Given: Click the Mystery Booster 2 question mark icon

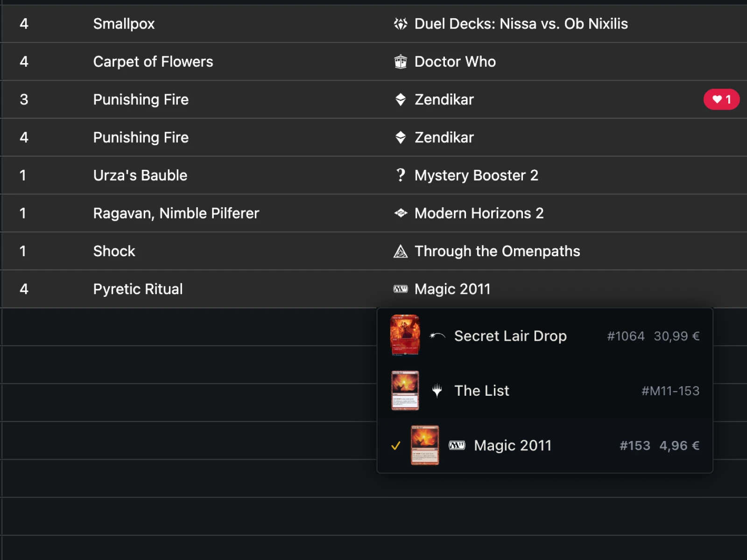Looking at the screenshot, I should click(401, 175).
